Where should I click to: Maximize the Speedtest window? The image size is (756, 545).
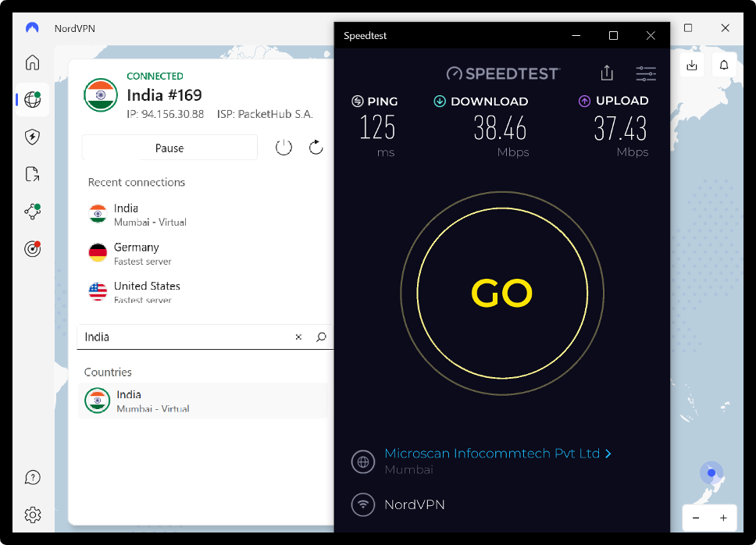[613, 36]
